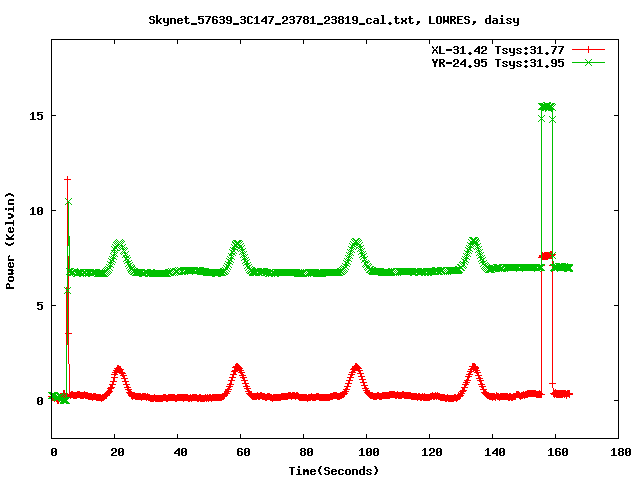Click the Time(Seconds) axis label
This screenshot has width=640, height=480.
[x=334, y=471]
